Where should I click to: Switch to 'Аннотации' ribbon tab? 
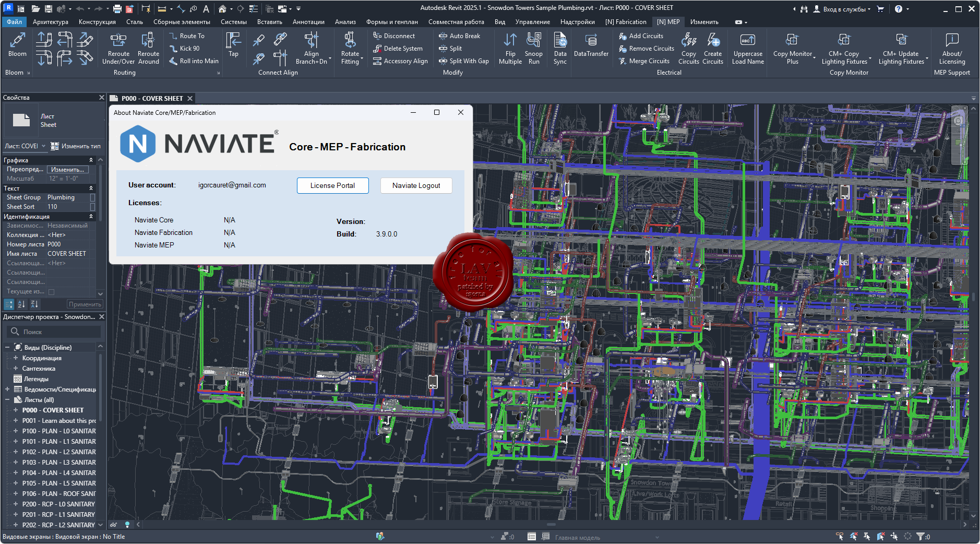[x=308, y=22]
